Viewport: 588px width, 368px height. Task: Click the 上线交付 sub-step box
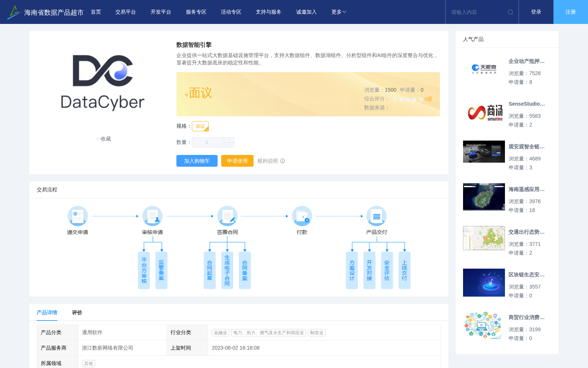click(x=405, y=270)
